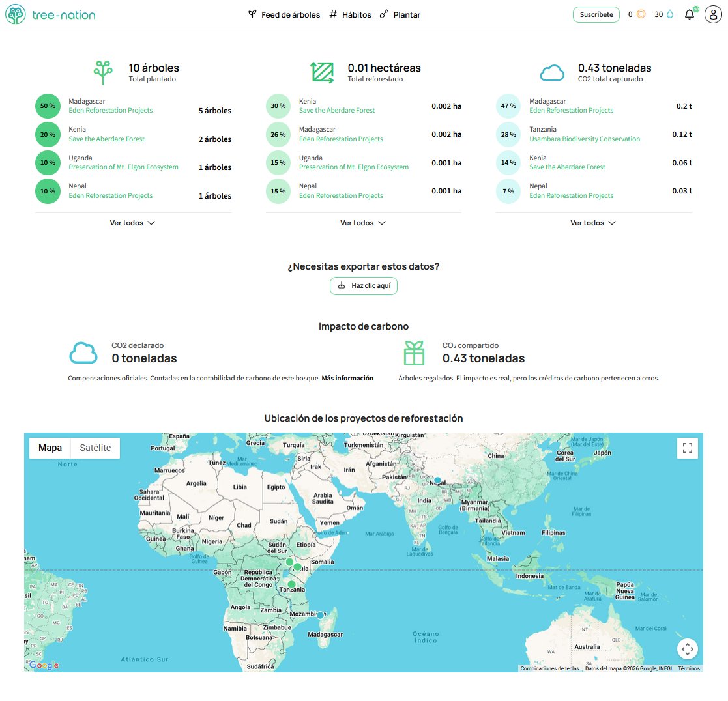
Task: Click the tree-nation logo icon
Action: click(x=16, y=14)
